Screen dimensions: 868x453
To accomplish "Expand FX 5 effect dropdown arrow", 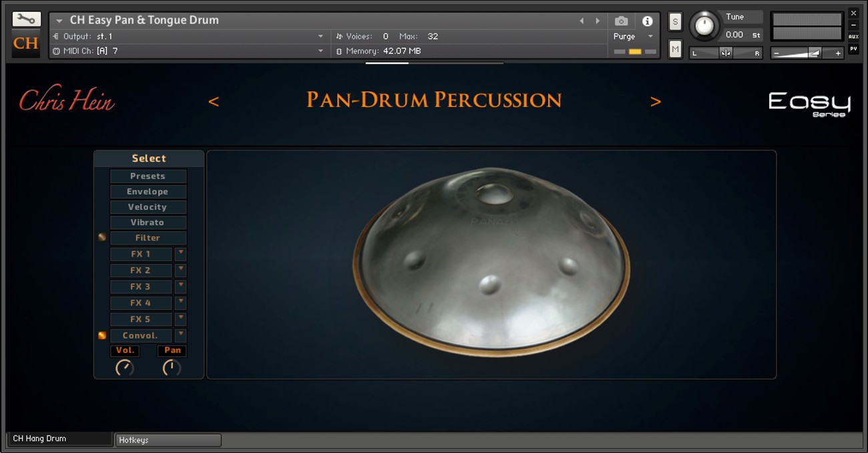I will [180, 319].
